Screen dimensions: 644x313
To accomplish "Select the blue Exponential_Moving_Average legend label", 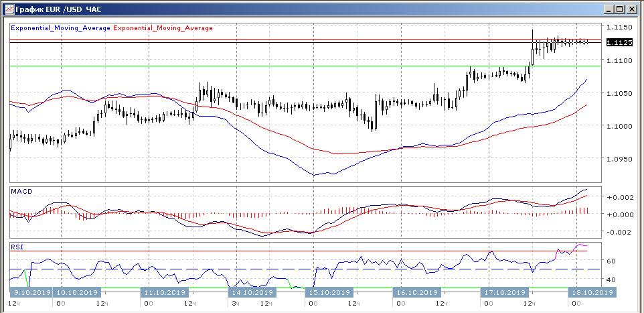I will tap(61, 28).
